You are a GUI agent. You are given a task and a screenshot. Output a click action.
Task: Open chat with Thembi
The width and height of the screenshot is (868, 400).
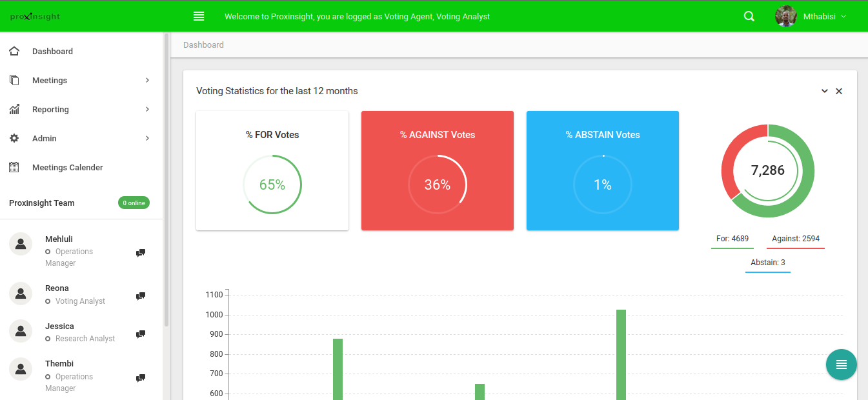click(x=140, y=378)
